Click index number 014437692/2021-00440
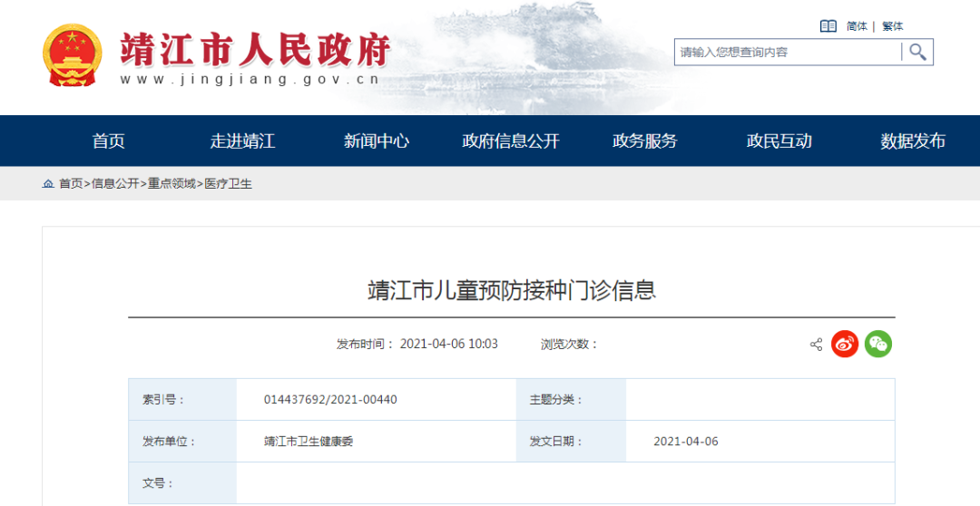The width and height of the screenshot is (980, 506). (330, 400)
